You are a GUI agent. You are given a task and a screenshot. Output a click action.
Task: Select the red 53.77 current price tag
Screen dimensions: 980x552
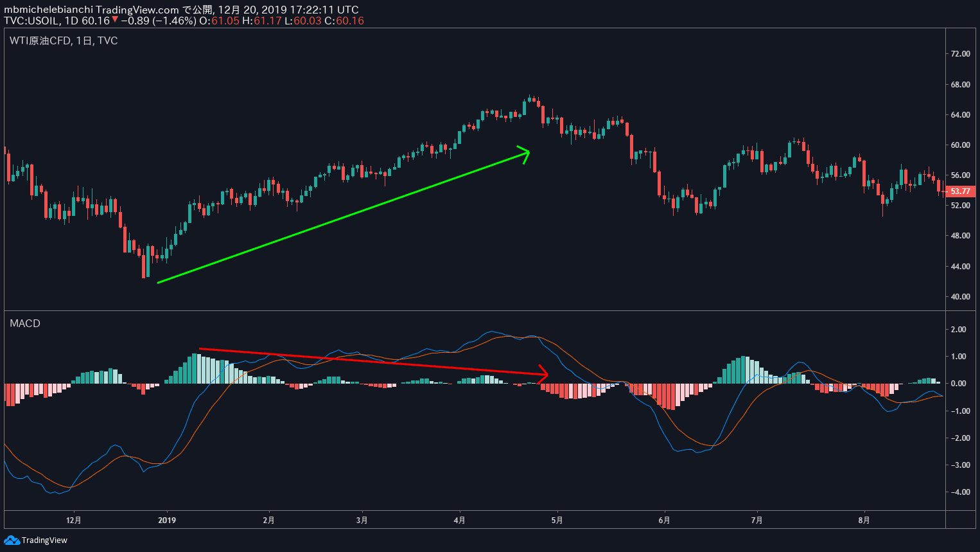[960, 191]
